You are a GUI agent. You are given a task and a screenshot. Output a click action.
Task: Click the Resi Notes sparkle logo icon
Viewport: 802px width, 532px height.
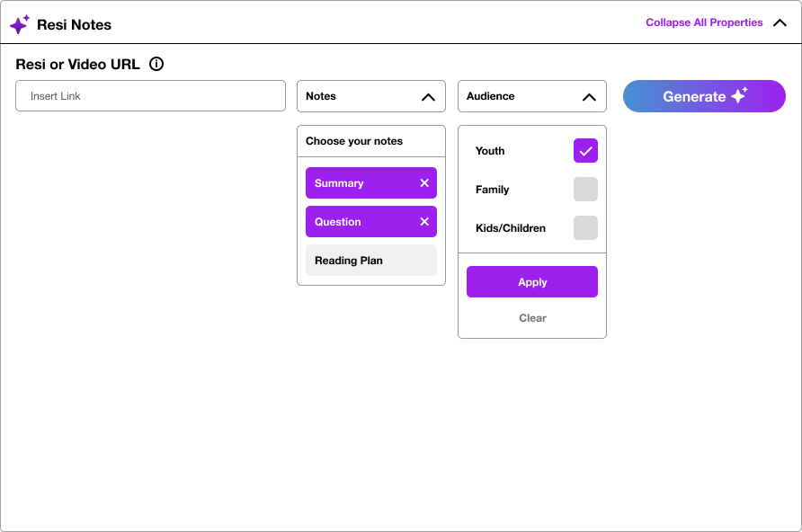click(x=20, y=24)
